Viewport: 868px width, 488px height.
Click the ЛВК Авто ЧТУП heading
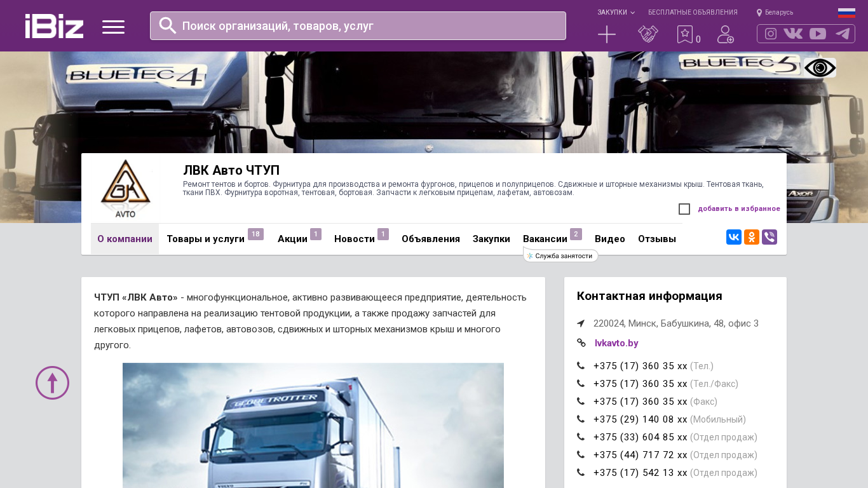231,170
